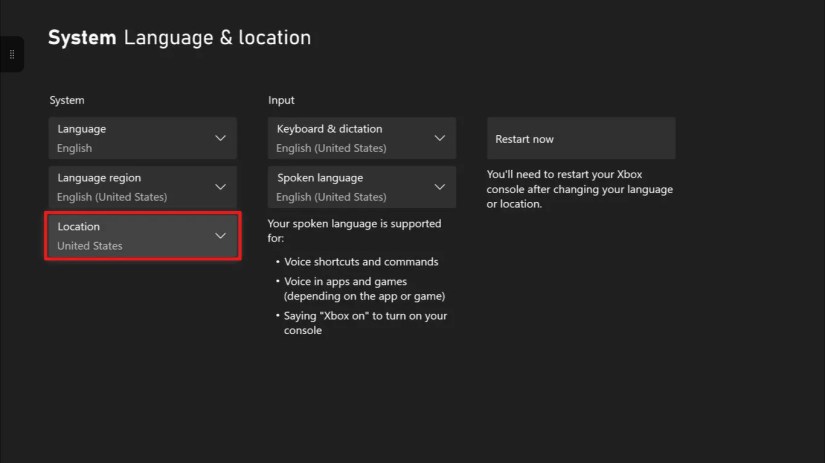Image resolution: width=825 pixels, height=463 pixels.
Task: Expand the Location dropdown showing United States
Action: [142, 236]
